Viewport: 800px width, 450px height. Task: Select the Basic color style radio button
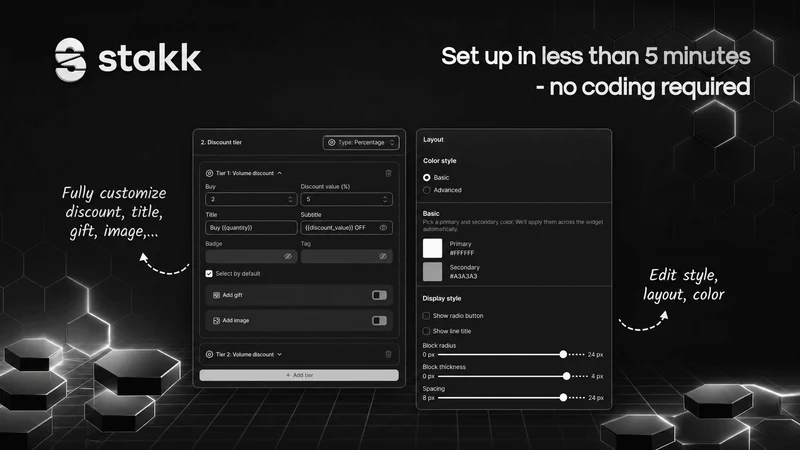click(427, 178)
